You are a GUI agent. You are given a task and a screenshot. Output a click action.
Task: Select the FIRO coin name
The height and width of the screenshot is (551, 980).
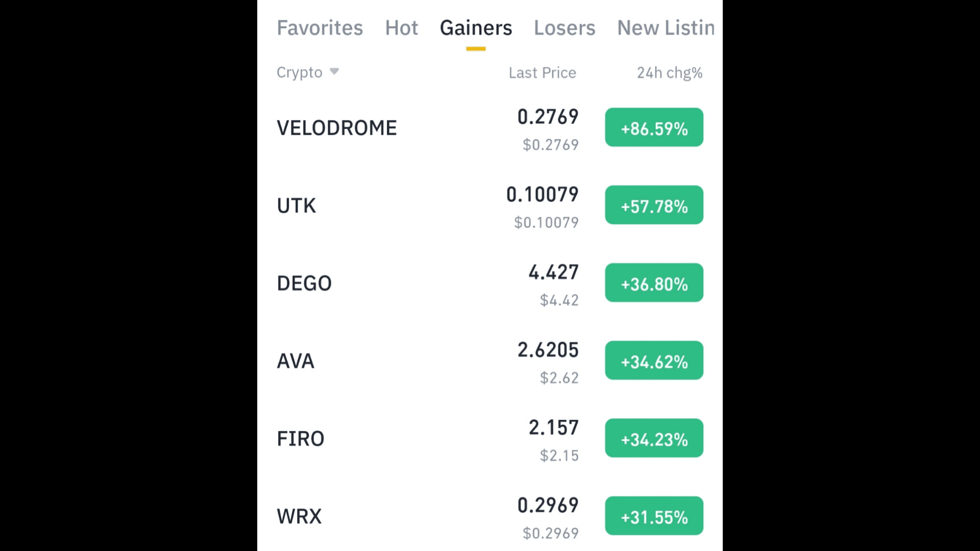(x=300, y=438)
